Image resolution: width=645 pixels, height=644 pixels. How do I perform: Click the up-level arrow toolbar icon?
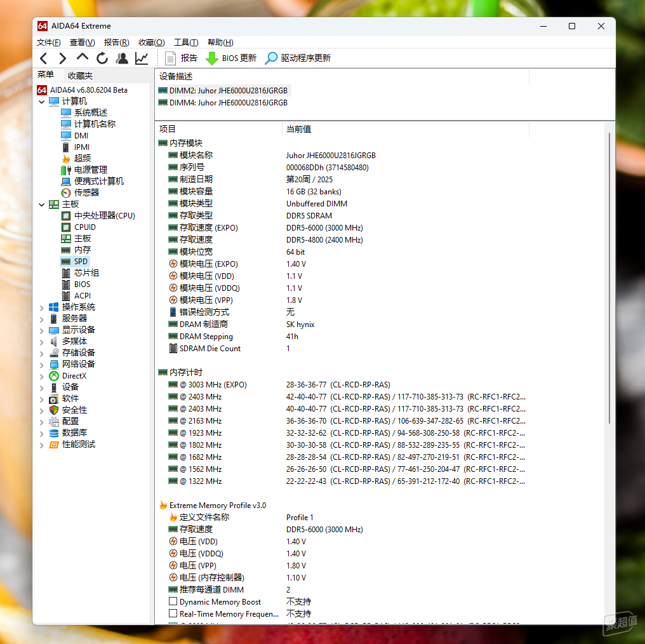pyautogui.click(x=83, y=58)
